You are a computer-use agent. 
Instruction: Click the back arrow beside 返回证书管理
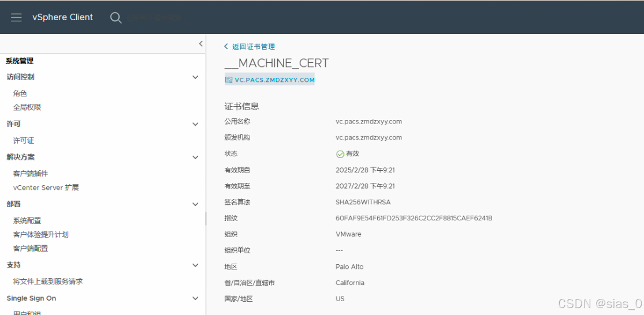[226, 46]
